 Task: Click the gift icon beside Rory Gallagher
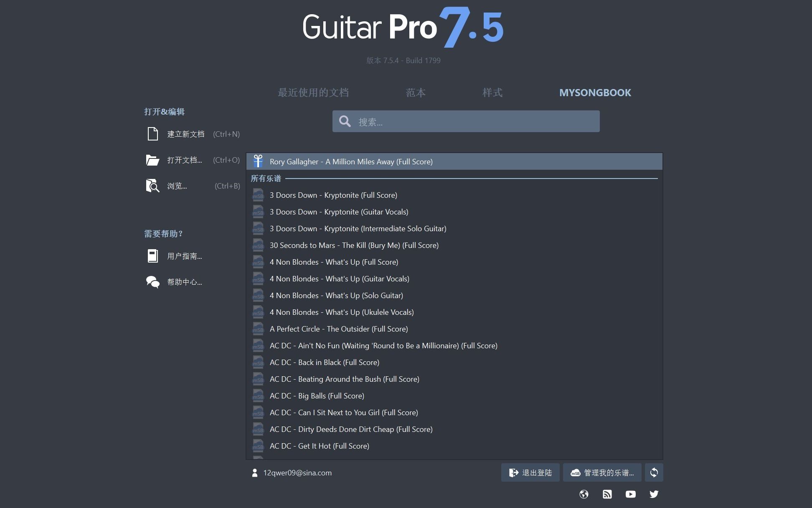tap(258, 161)
